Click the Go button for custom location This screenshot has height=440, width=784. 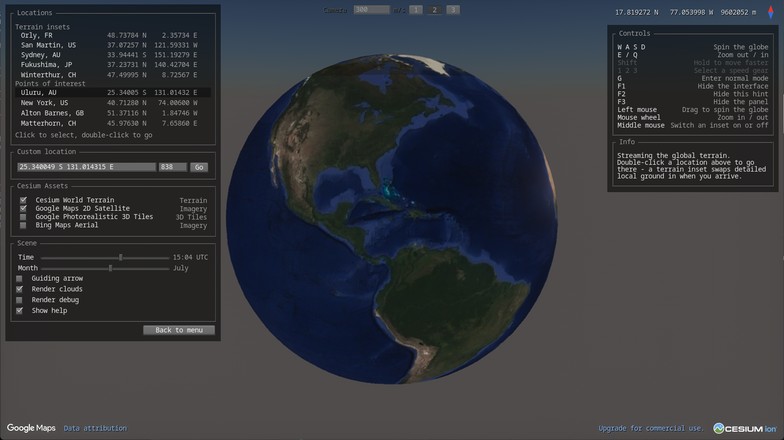click(x=199, y=167)
